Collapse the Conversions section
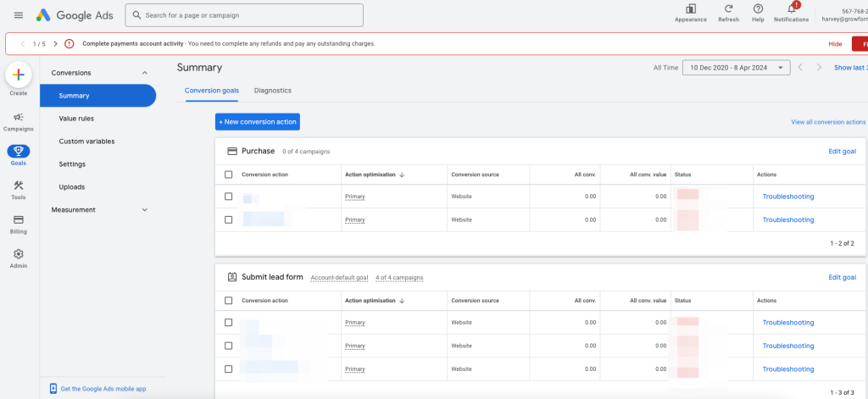Screen dimensions: 868x399 click(x=145, y=73)
